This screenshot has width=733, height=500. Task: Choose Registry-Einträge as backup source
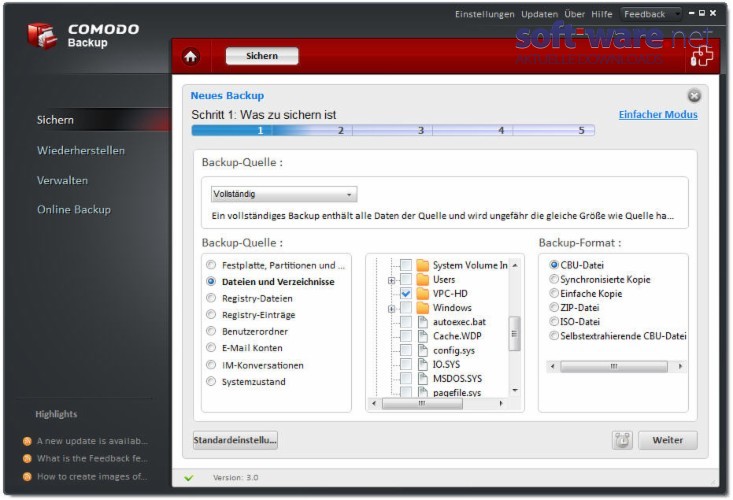coord(211,314)
